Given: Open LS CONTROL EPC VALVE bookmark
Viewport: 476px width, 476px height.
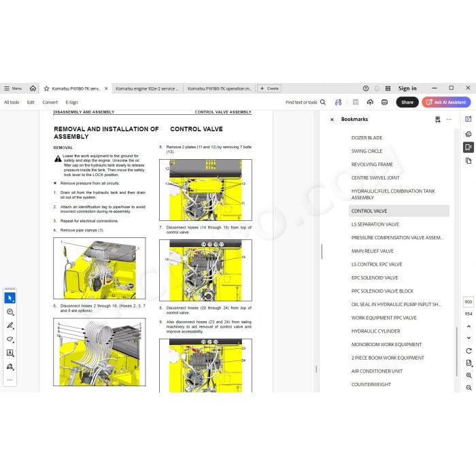Looking at the screenshot, I should (x=377, y=265).
